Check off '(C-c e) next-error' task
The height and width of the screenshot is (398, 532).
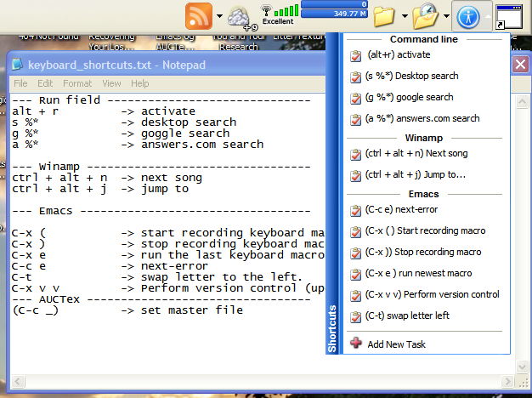coord(356,210)
